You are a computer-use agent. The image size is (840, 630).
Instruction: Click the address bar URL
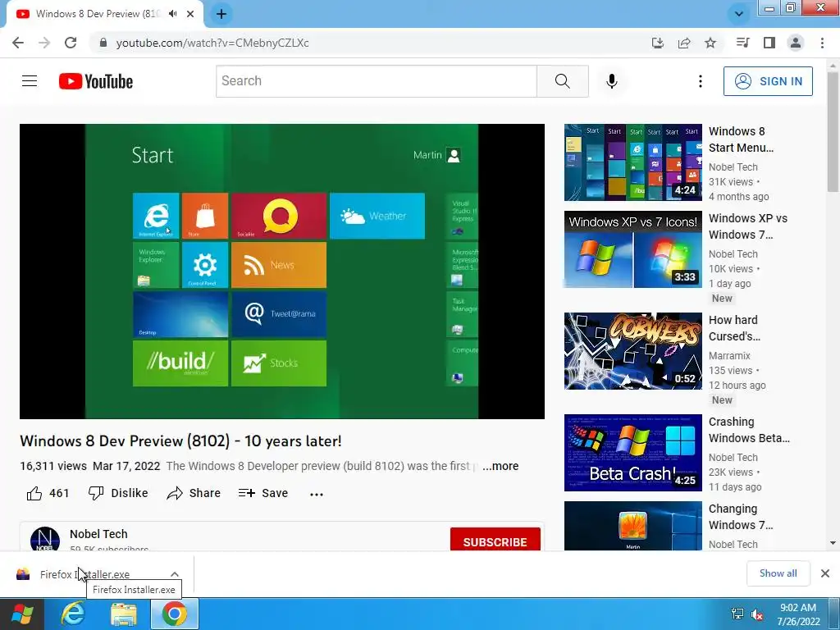pos(212,43)
